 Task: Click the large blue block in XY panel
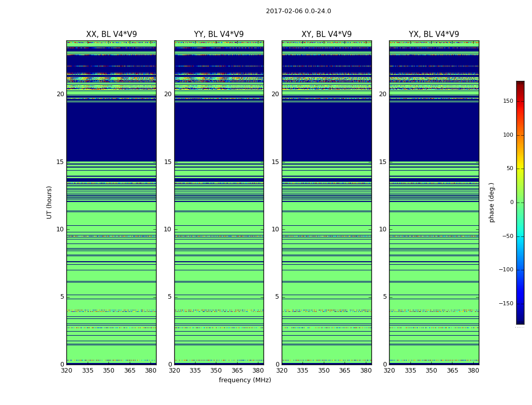(326, 132)
